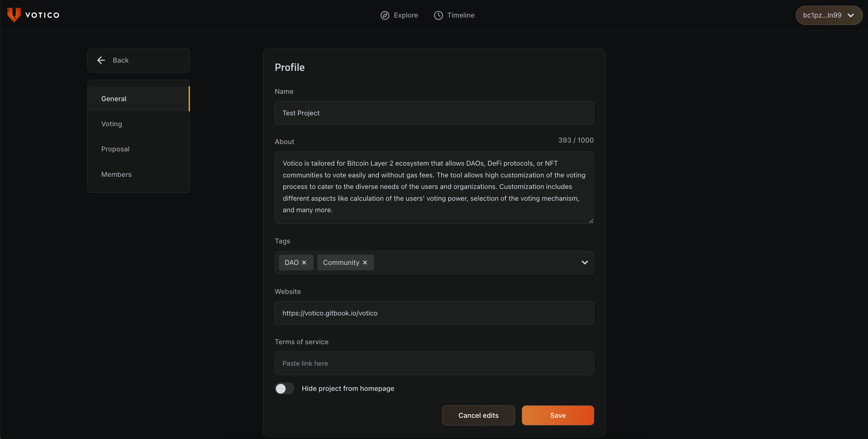This screenshot has width=868, height=439.
Task: Click the Terms of service field
Action: [x=434, y=363]
